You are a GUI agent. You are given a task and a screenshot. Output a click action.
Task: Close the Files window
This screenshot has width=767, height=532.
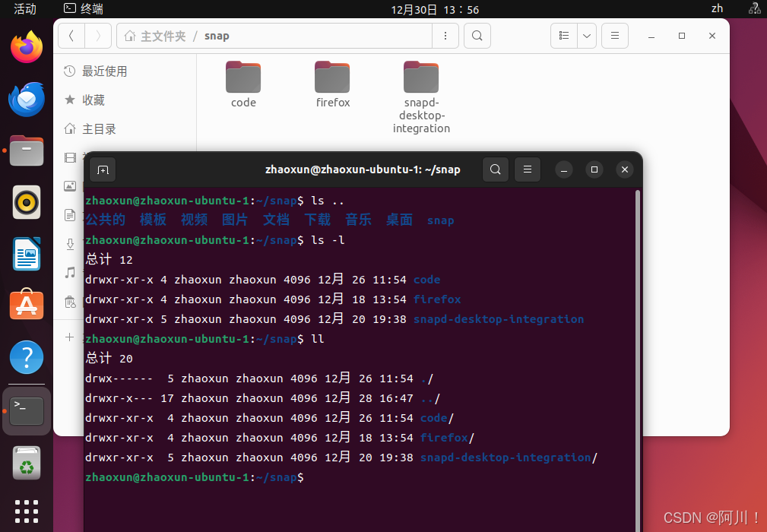click(x=712, y=36)
